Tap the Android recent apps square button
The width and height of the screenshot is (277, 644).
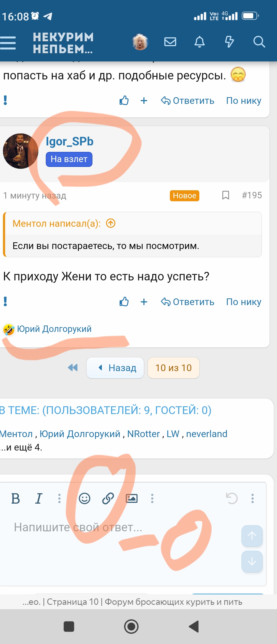(69, 627)
